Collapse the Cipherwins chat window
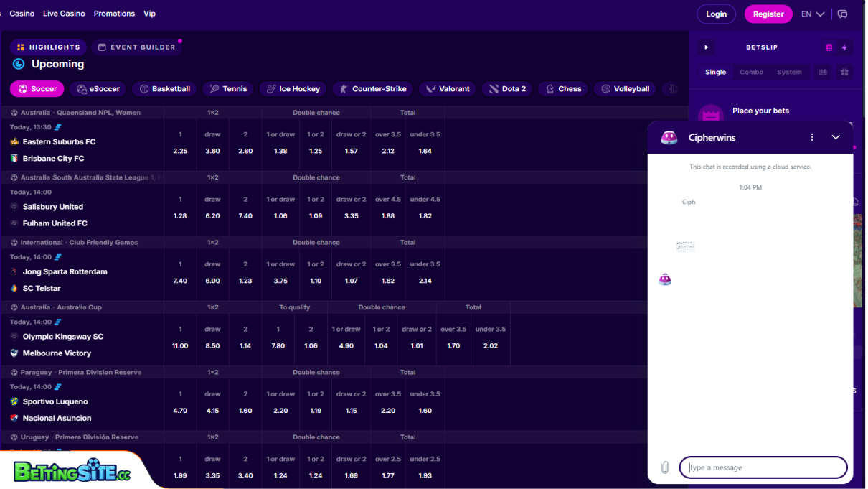Image resolution: width=868 pixels, height=489 pixels. tap(835, 136)
